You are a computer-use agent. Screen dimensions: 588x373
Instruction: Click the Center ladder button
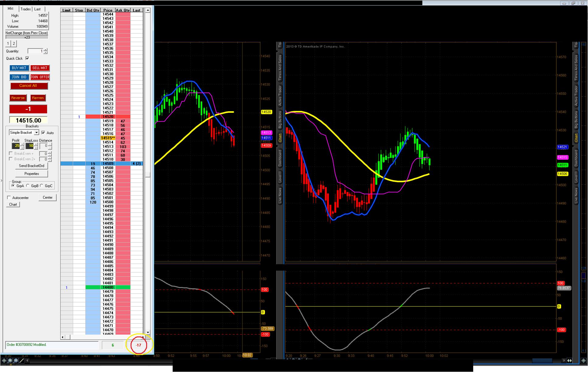point(48,197)
